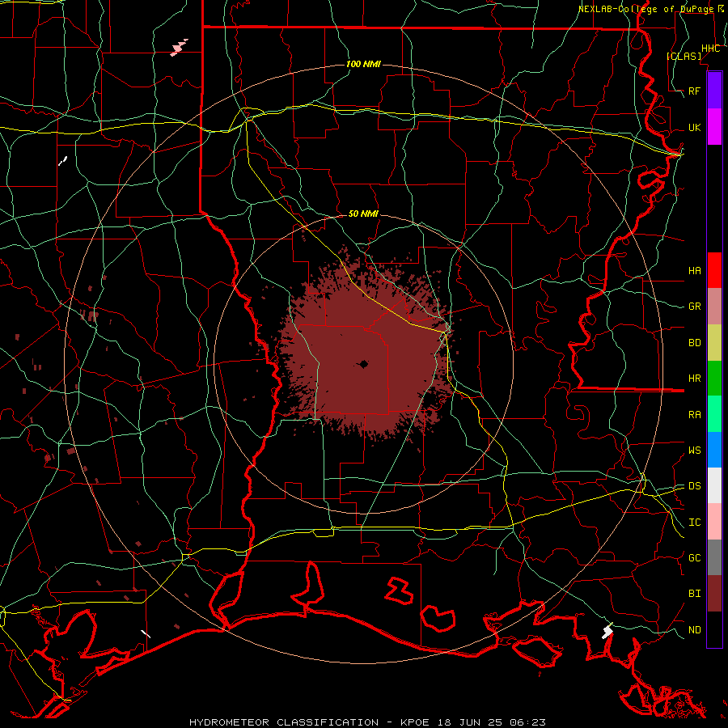The image size is (728, 728).
Task: Click the 50 NMI range ring label
Action: tap(363, 214)
